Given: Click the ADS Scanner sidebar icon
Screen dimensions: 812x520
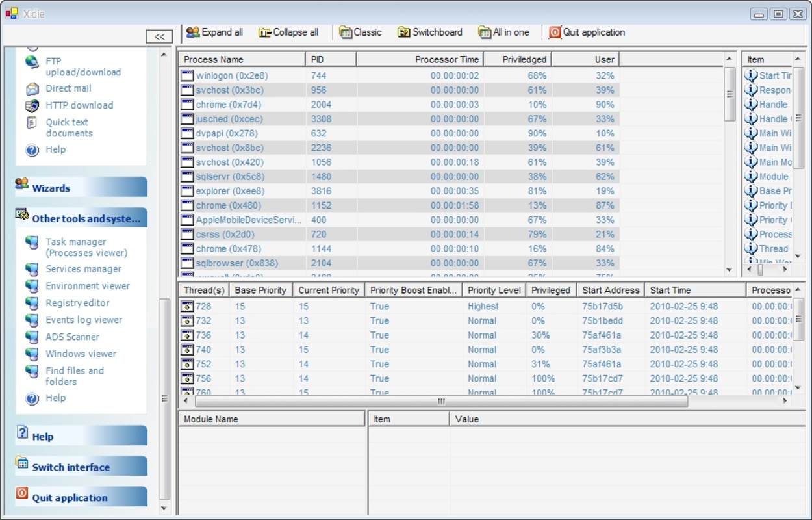Looking at the screenshot, I should [32, 337].
